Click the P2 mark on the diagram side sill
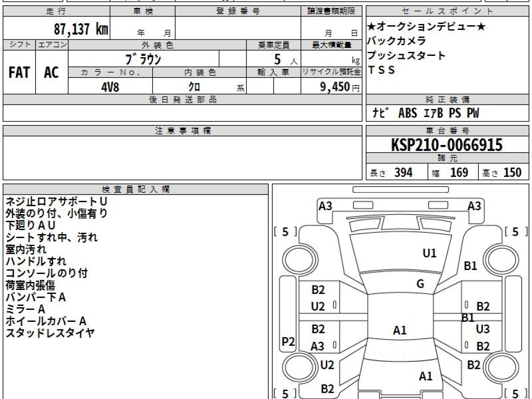This screenshot has width=532, height=399. (289, 341)
